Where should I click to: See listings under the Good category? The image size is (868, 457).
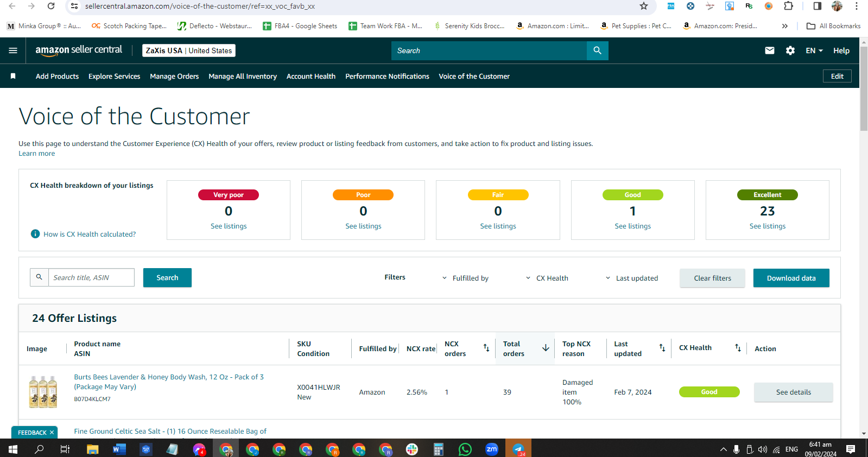tap(632, 226)
